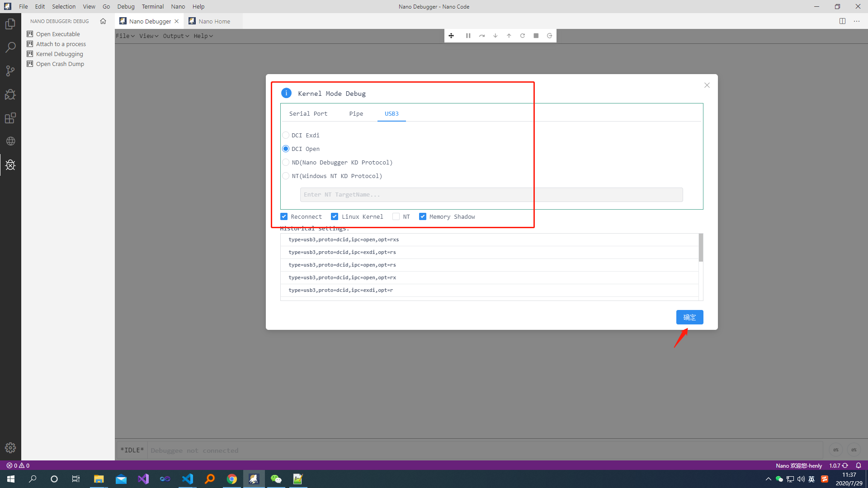Open WeChat from the taskbar
Screen dimensions: 868x488
point(276,479)
